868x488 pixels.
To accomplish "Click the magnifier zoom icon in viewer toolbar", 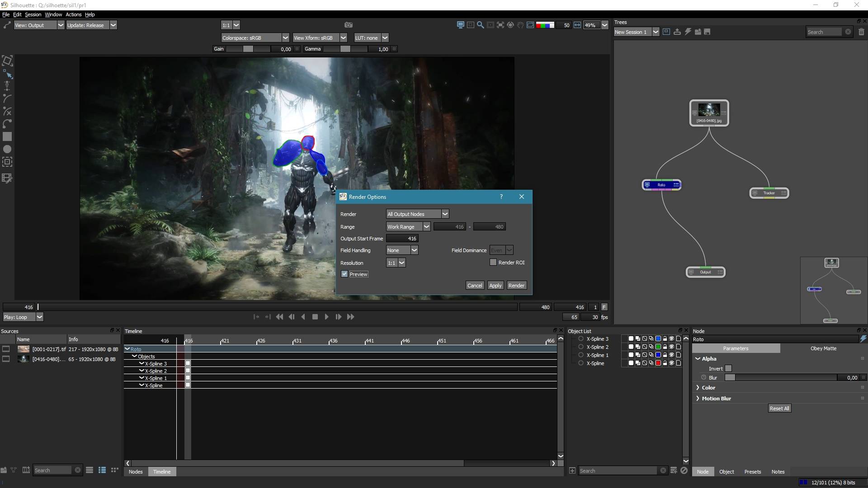I will [x=480, y=25].
